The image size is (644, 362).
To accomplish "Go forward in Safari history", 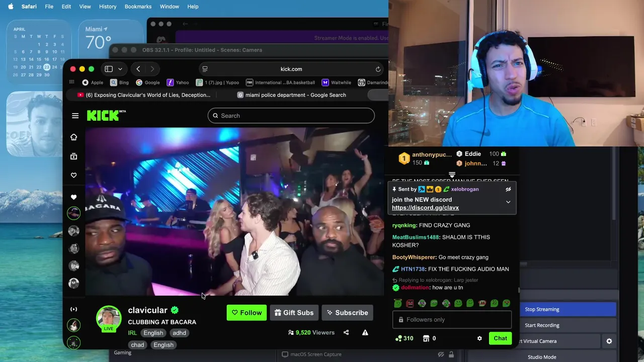I will [152, 69].
